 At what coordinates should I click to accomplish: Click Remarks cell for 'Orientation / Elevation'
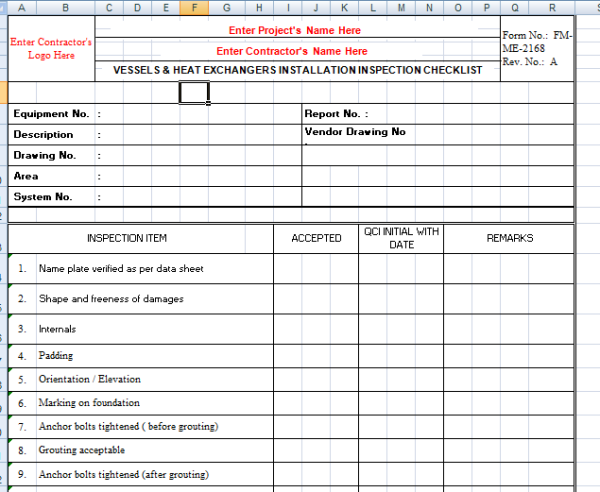pos(509,379)
